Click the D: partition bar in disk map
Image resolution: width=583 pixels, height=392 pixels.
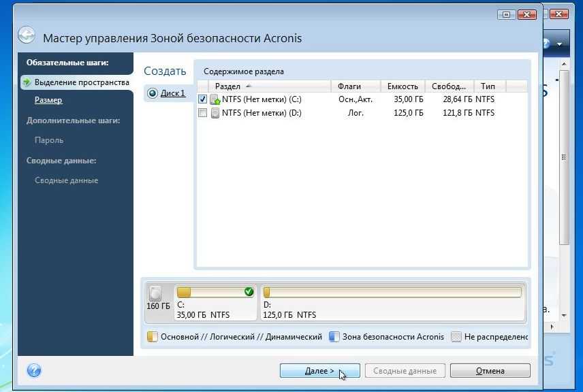[x=392, y=293]
